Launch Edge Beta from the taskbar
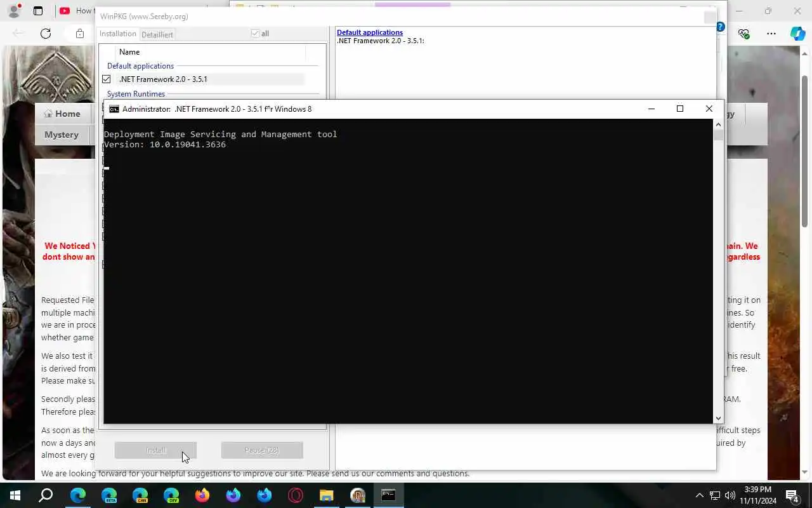Image resolution: width=812 pixels, height=508 pixels. 109,495
